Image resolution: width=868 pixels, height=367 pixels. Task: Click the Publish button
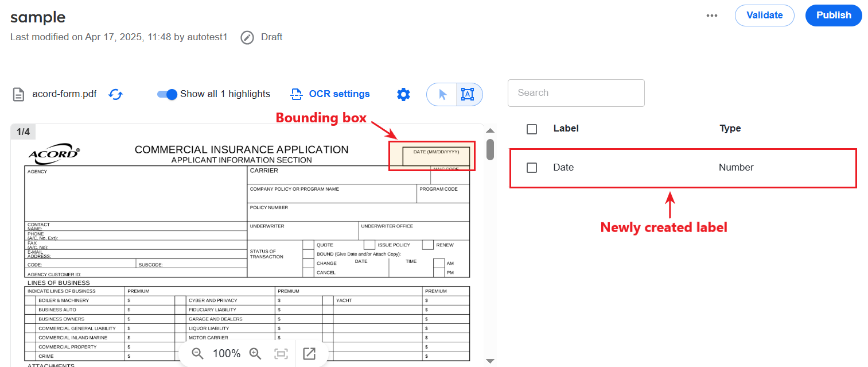(x=834, y=16)
